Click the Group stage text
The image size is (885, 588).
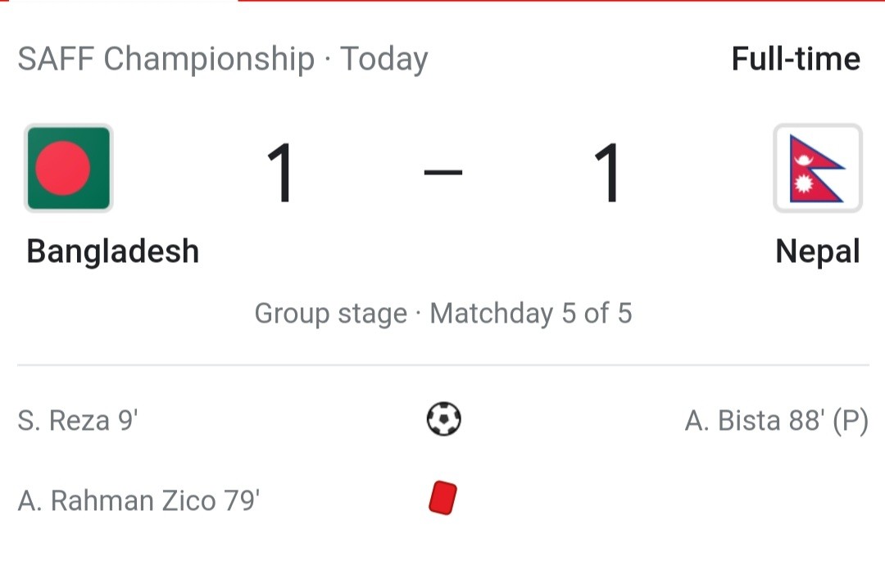(x=331, y=313)
